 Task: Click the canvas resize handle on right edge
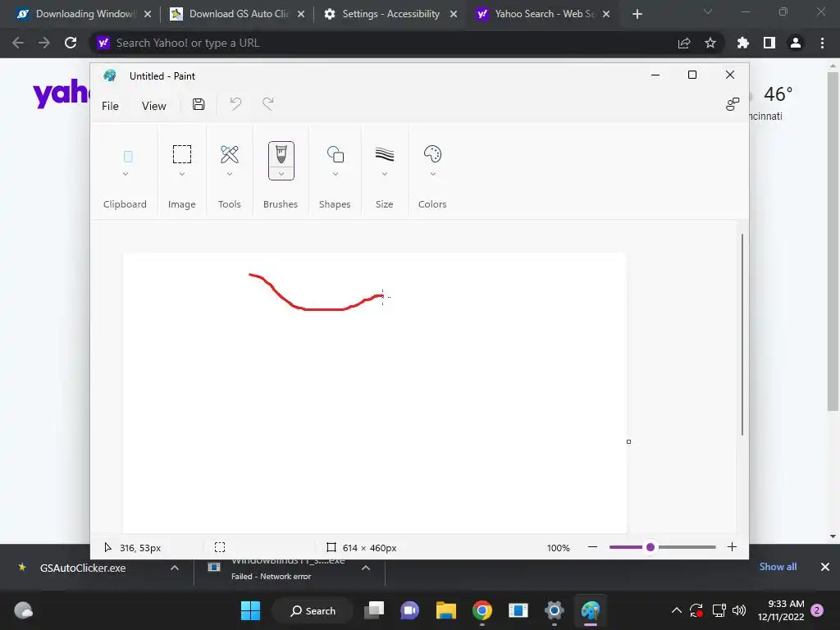click(629, 442)
